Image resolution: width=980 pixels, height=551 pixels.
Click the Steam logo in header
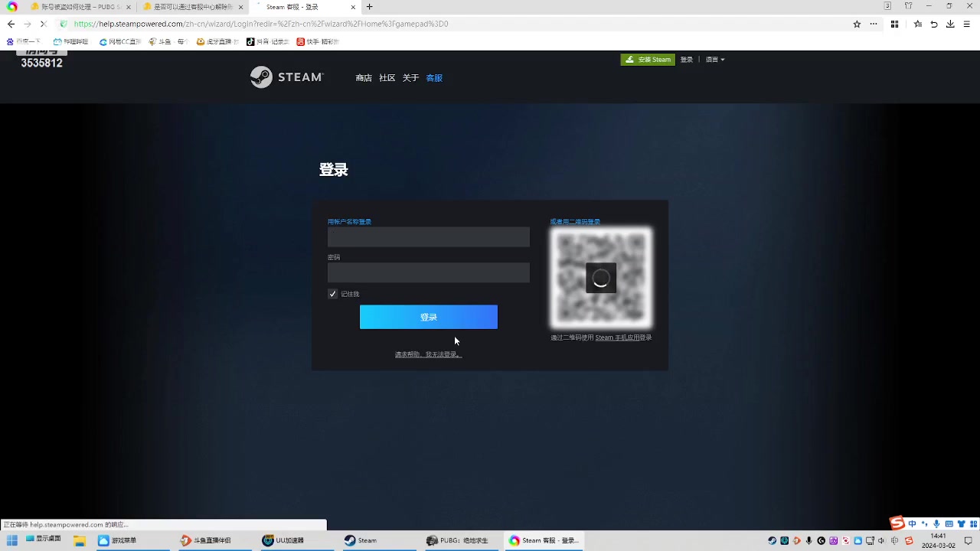pos(287,77)
